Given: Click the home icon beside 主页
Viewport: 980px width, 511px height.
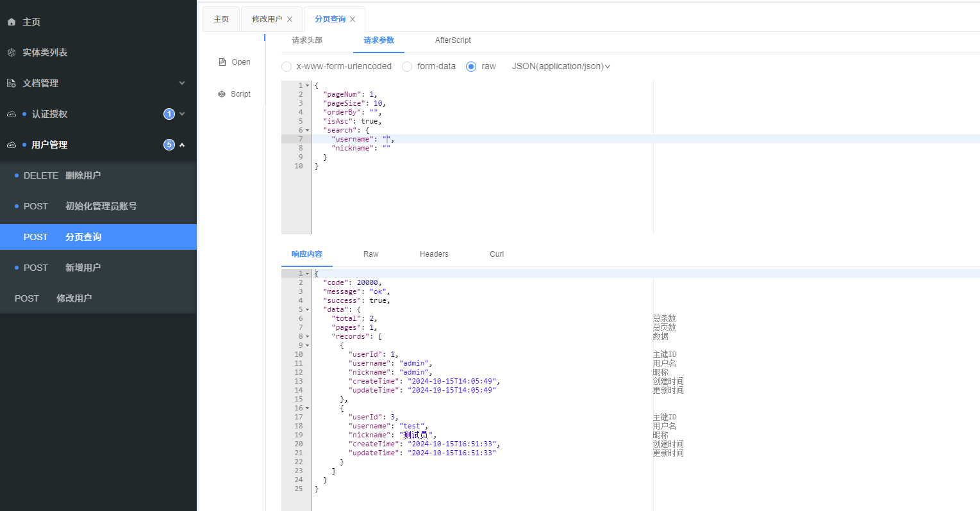Looking at the screenshot, I should click(12, 22).
